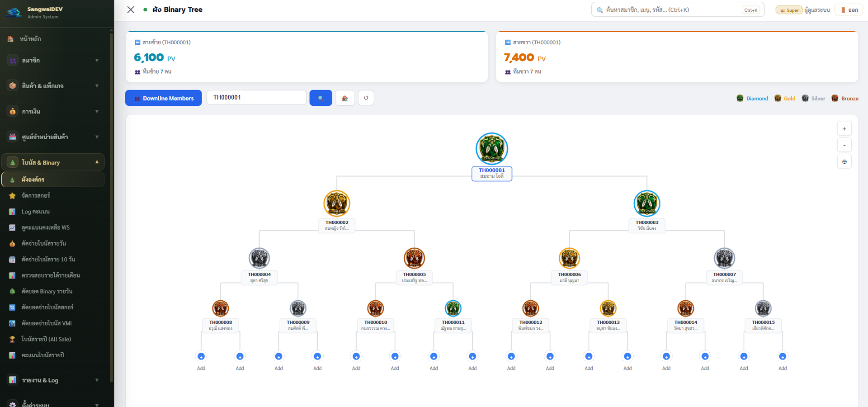Open ผังองค์กร sidebar item
This screenshot has height=407, width=868.
click(x=53, y=180)
